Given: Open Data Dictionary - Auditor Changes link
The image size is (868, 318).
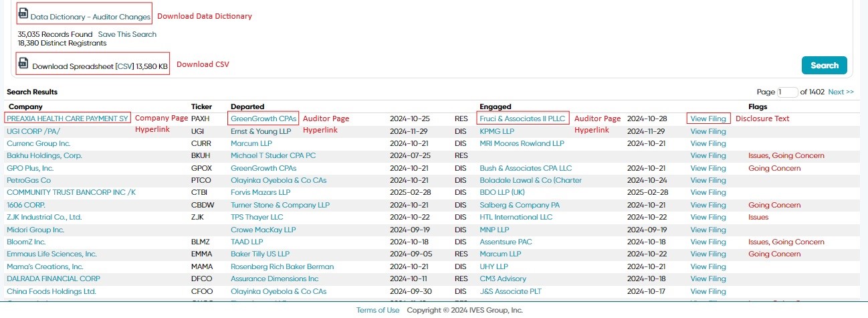Looking at the screenshot, I should 90,17.
